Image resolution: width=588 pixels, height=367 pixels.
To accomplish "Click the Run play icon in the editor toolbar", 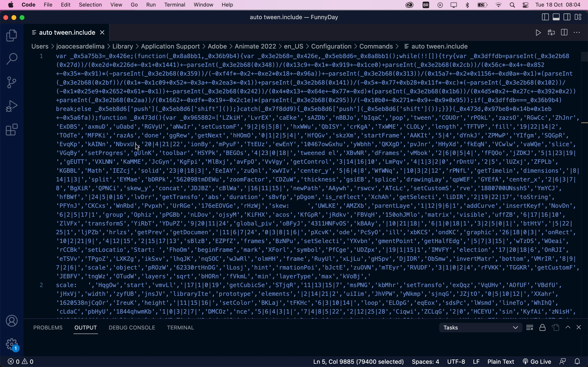I will pyautogui.click(x=538, y=33).
